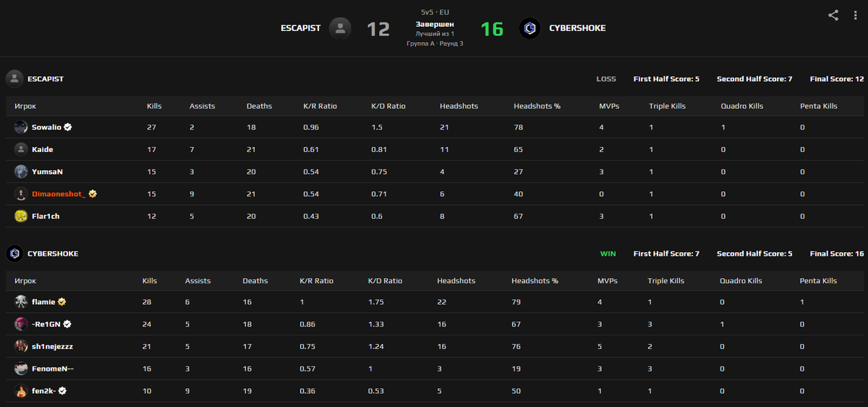
Task: Click 'Final Score: 12' text
Action: [x=837, y=79]
